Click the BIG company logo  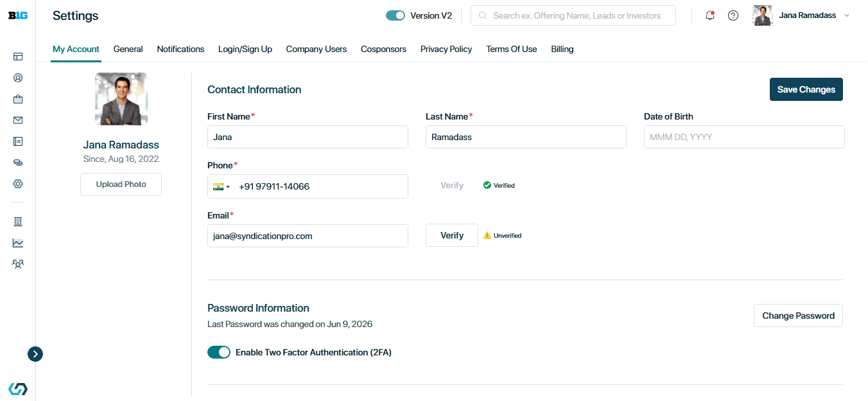click(x=18, y=15)
